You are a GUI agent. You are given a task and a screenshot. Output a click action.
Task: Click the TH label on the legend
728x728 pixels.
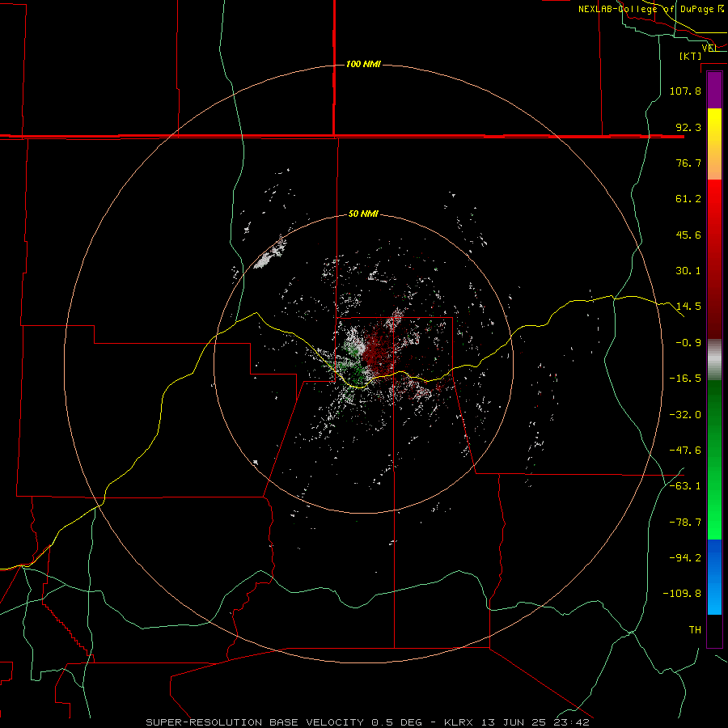tap(695, 630)
